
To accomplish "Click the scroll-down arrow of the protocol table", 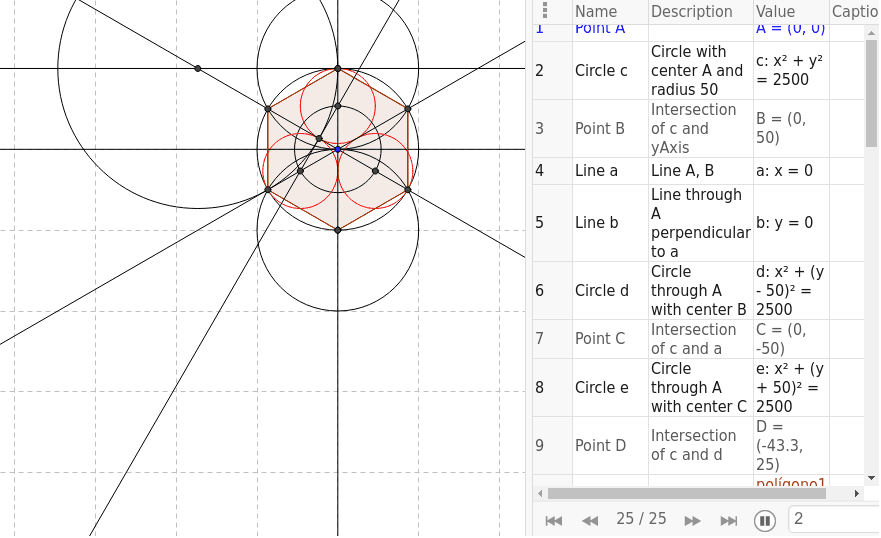I will tap(871, 478).
